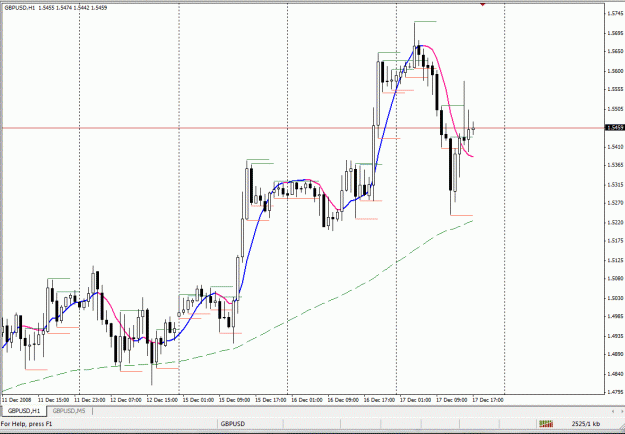Click the 1.4985 price scale label
This screenshot has width=625, height=434.
coord(615,317)
